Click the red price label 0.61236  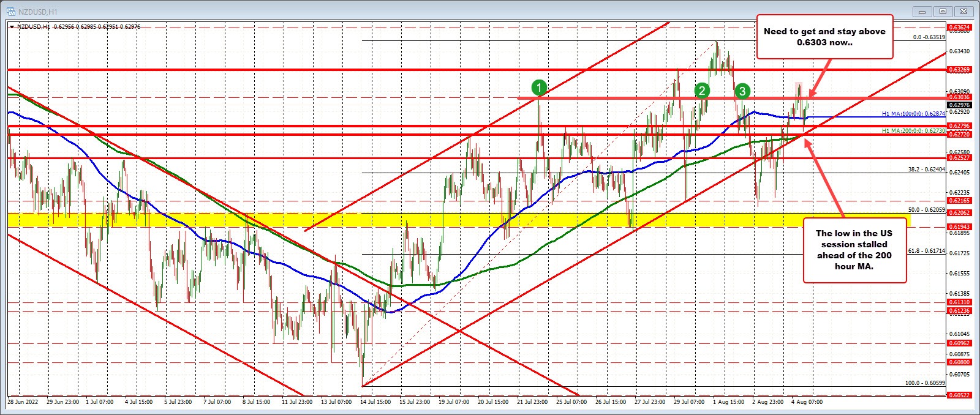click(959, 311)
